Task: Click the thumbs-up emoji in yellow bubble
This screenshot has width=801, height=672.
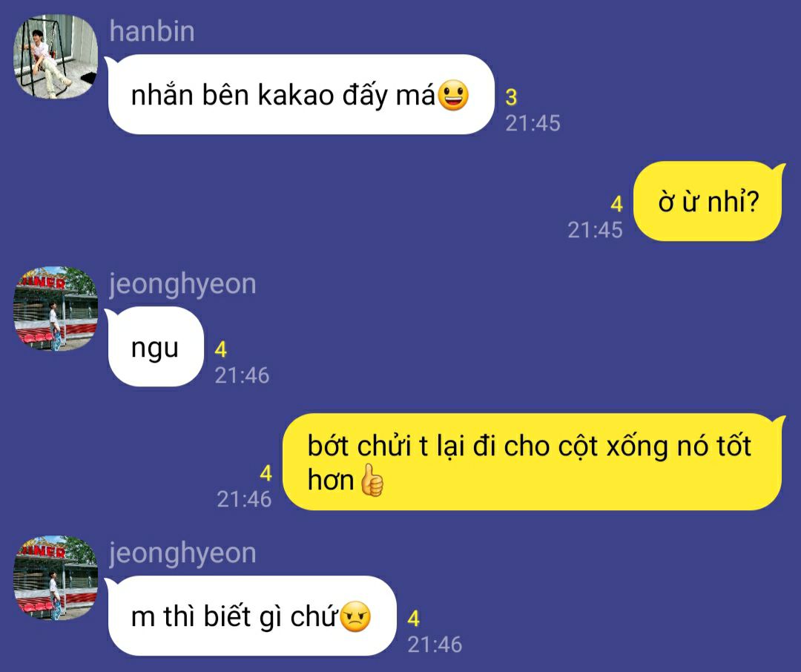Action: coord(372,481)
